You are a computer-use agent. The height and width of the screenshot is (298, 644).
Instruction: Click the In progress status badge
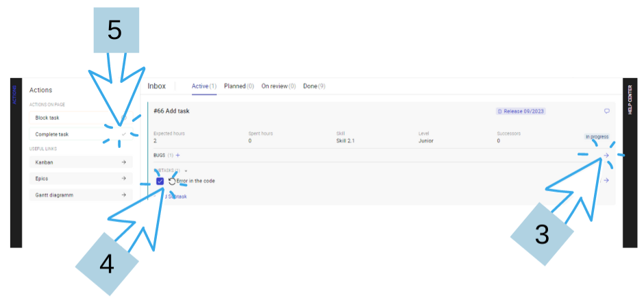596,136
